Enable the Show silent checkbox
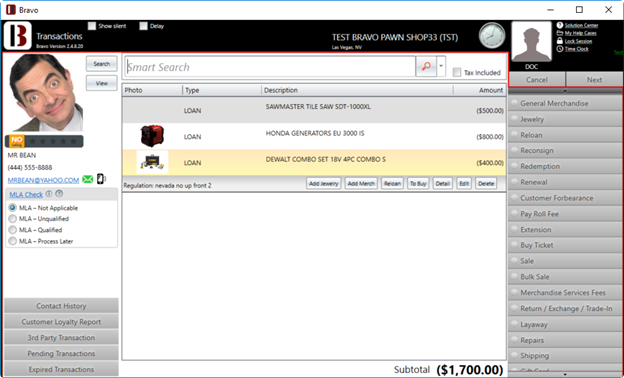624x378 pixels. pos(92,26)
